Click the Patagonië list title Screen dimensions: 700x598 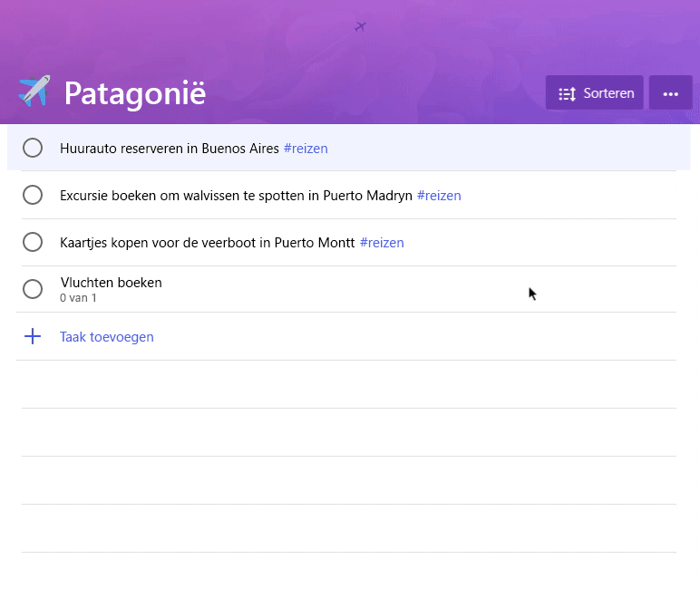click(x=135, y=93)
